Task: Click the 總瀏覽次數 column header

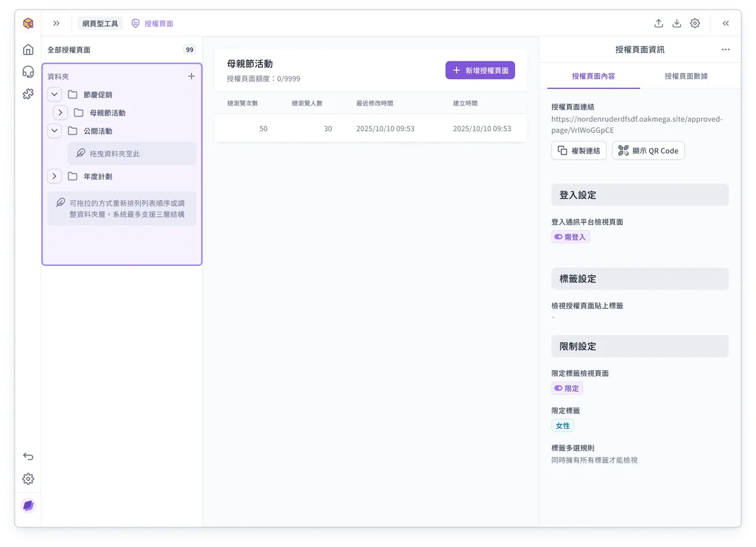Action: click(242, 103)
